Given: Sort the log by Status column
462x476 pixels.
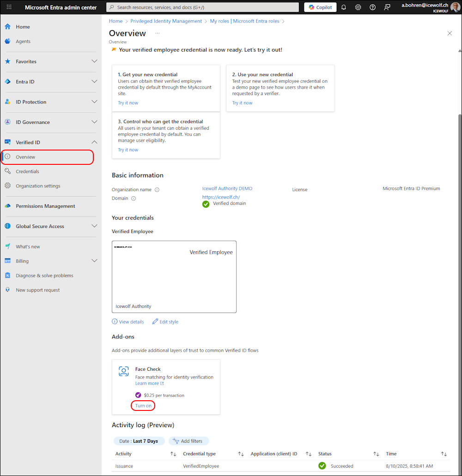Looking at the screenshot, I should pyautogui.click(x=376, y=454).
